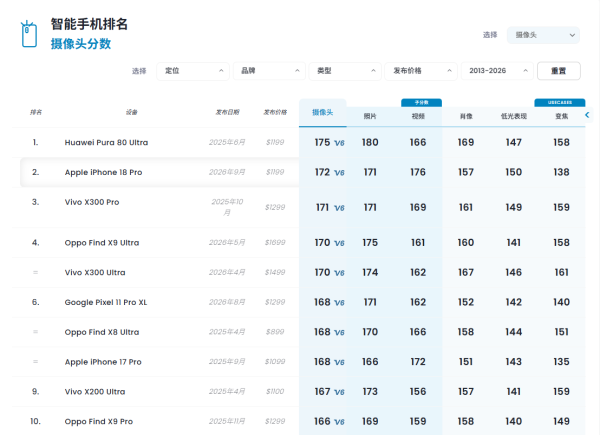Click zoom score 161 in Vivo X300 Ultra row
Screen dimensions: 600x435
coord(561,272)
